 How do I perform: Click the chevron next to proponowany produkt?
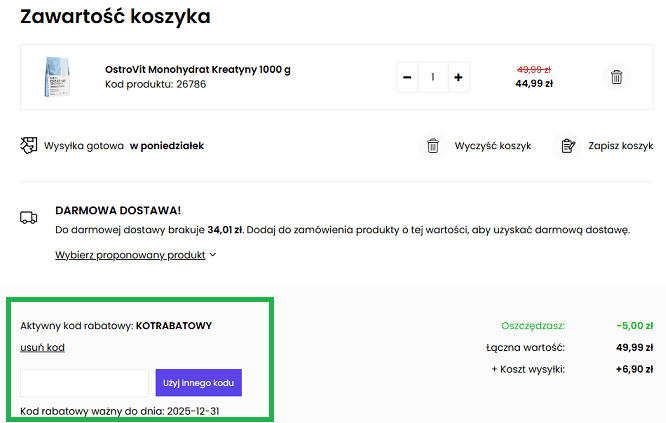pos(213,255)
